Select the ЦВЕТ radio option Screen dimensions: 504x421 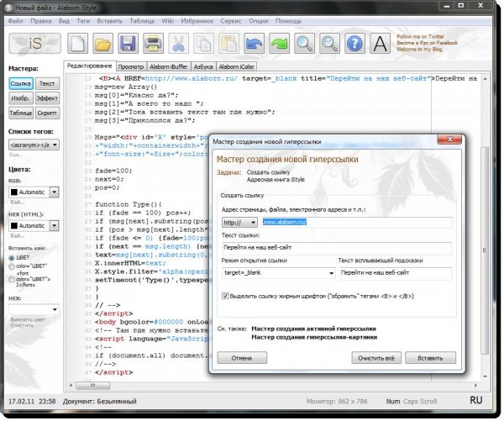[x=12, y=258]
